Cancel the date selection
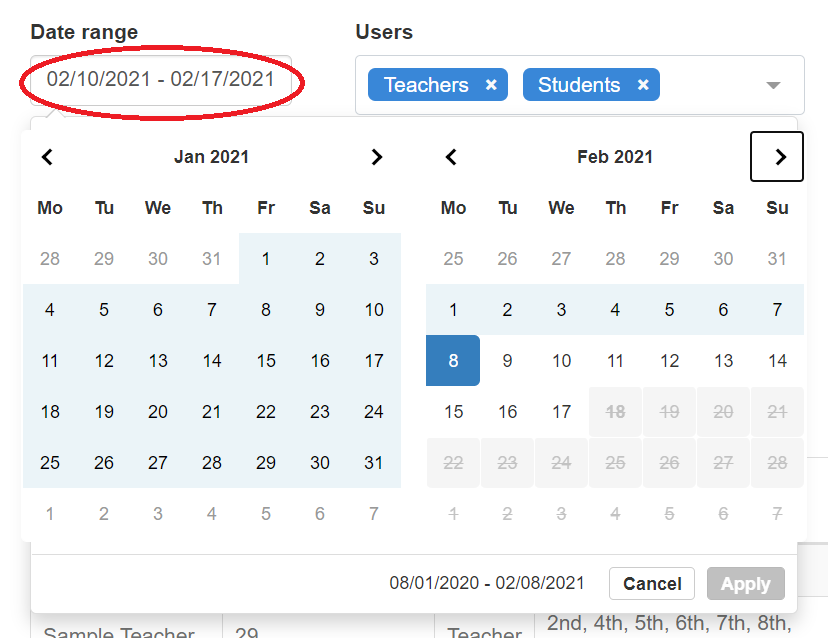The height and width of the screenshot is (638, 828). coord(652,584)
